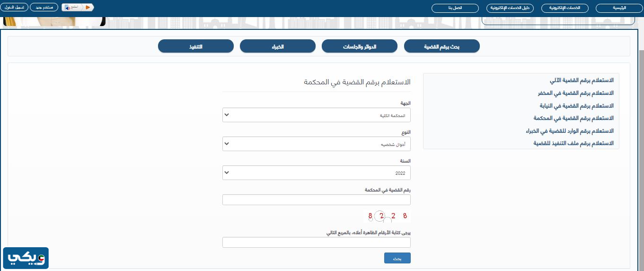Open the النوع dropdown list

coord(316,144)
